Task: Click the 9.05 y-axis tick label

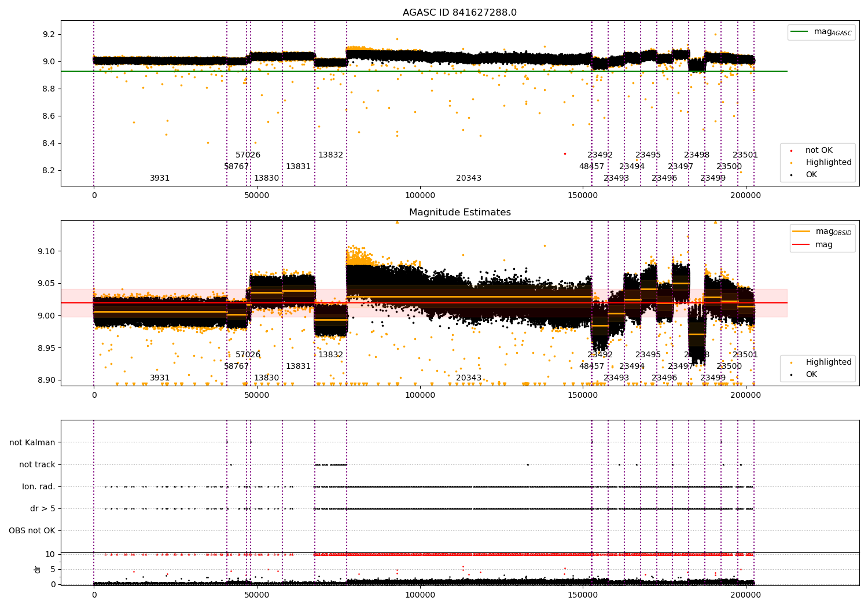Action: tap(46, 284)
